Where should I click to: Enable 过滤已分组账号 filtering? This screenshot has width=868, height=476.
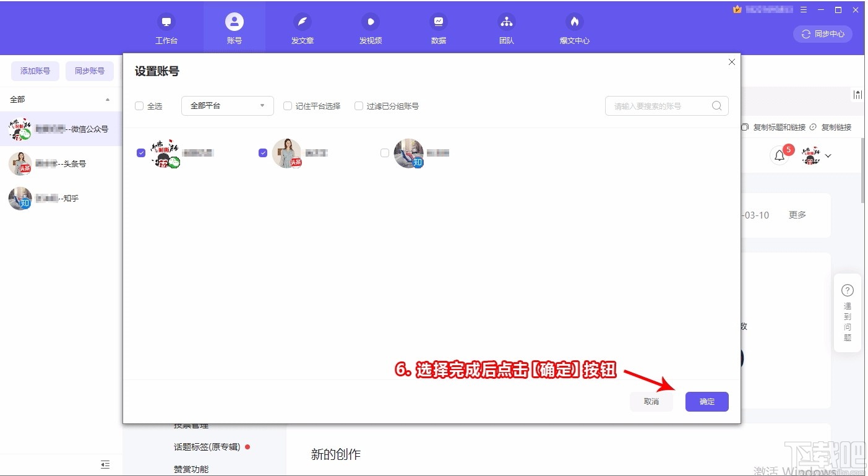click(x=359, y=106)
